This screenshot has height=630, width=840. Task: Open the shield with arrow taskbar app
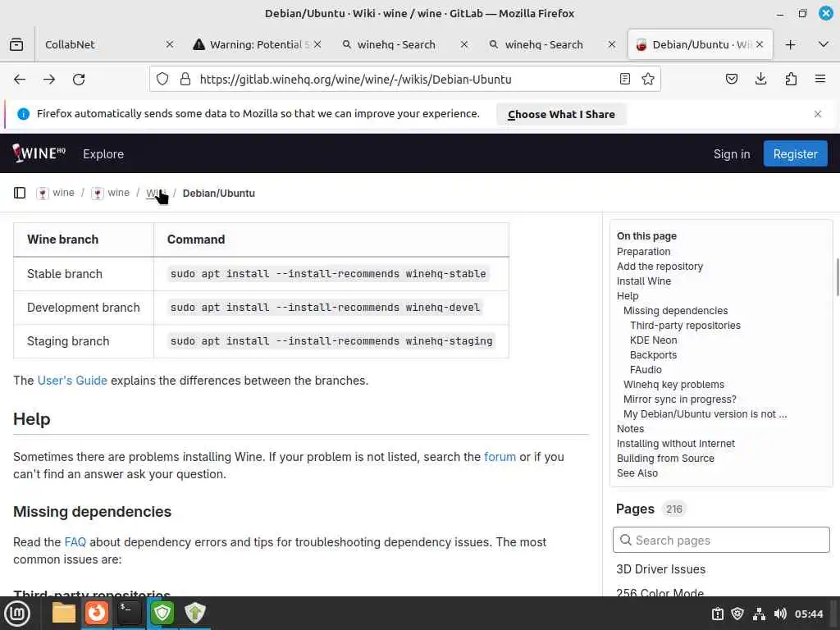(x=195, y=613)
